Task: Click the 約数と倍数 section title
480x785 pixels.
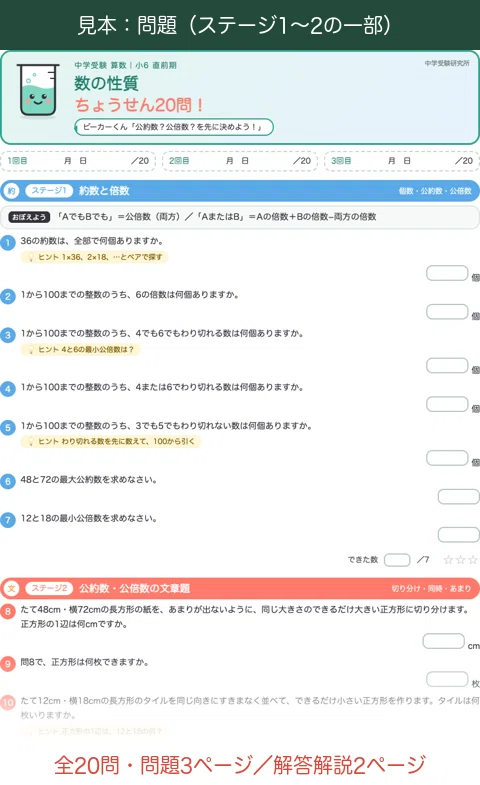Action: 104,191
